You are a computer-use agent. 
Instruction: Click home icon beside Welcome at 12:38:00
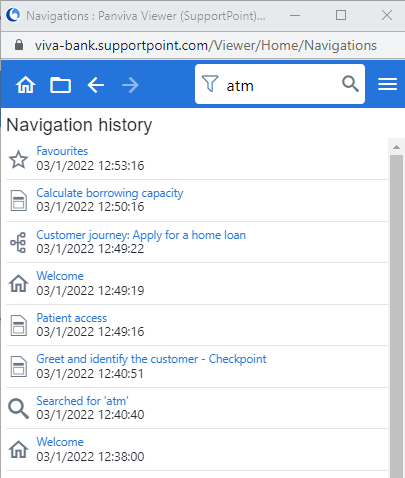19,449
